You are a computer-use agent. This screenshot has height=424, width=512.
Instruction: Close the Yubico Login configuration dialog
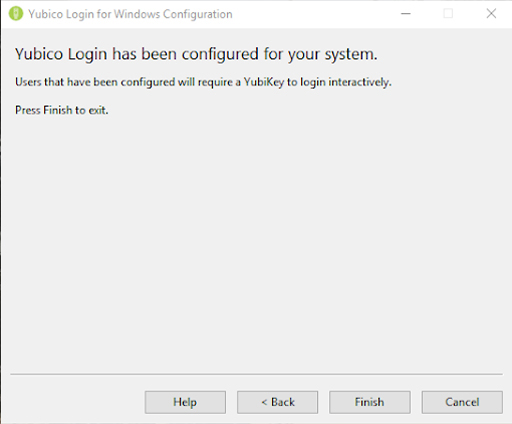point(491,14)
